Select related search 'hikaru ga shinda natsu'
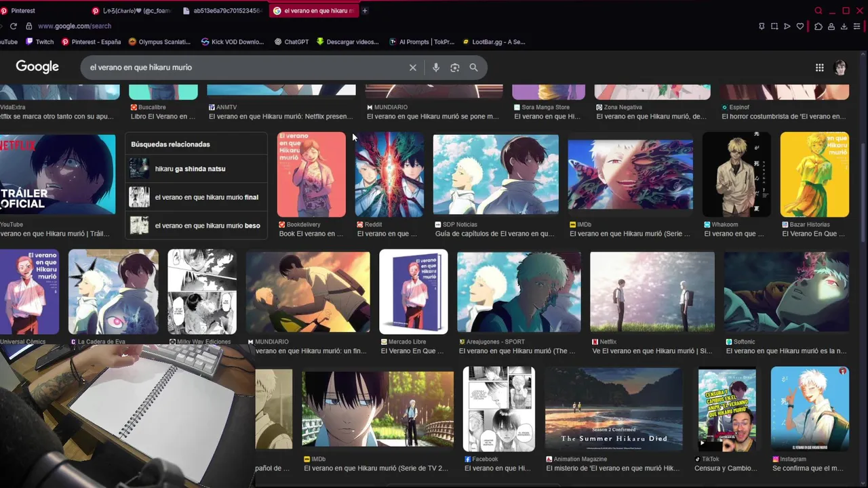868x488 pixels. click(197, 169)
